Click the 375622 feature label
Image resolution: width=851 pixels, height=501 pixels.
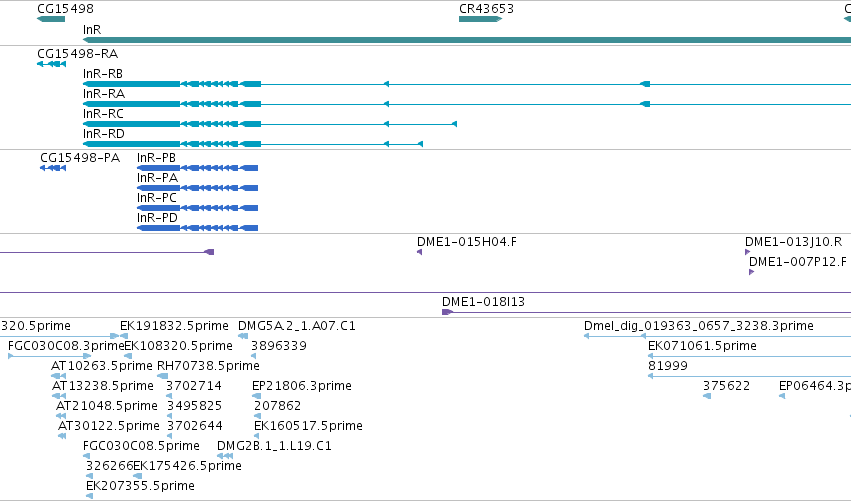(x=726, y=386)
